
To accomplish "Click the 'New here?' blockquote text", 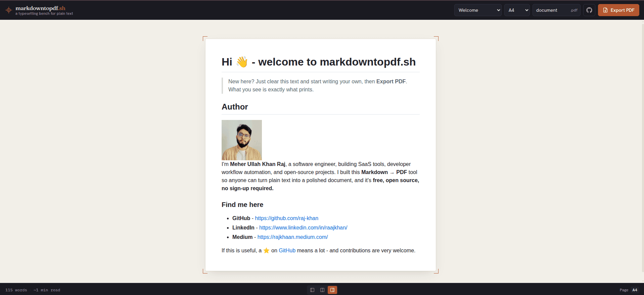I will pos(318,86).
